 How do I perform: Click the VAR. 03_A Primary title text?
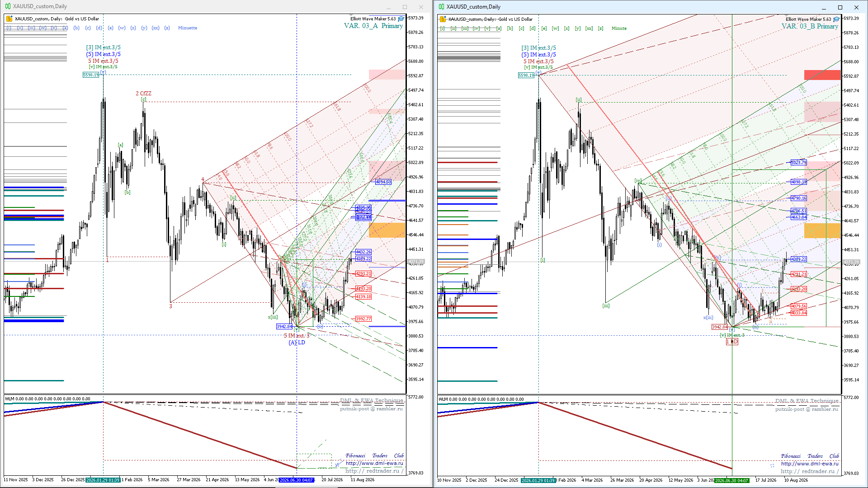[373, 26]
